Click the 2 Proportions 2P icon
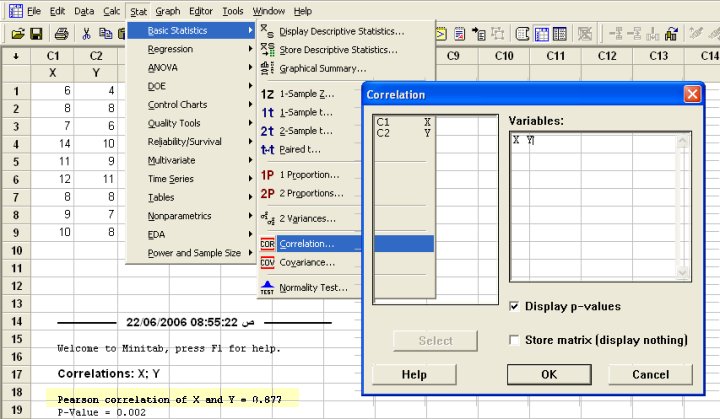This screenshot has width=720, height=419. (267, 193)
